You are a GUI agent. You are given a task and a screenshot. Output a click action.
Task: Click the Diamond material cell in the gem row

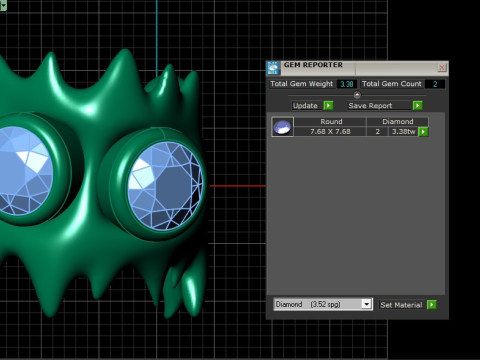click(397, 122)
